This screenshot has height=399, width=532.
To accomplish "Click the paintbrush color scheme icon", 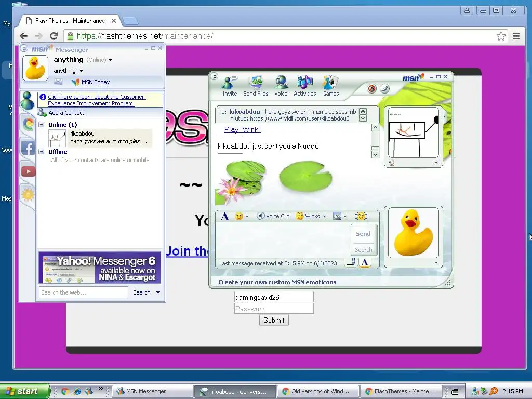I will click(384, 89).
